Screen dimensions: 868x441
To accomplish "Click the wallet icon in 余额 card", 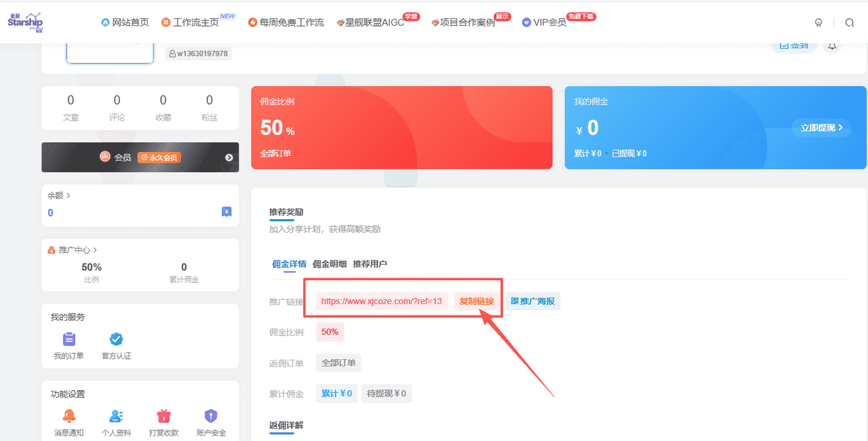I will (226, 212).
